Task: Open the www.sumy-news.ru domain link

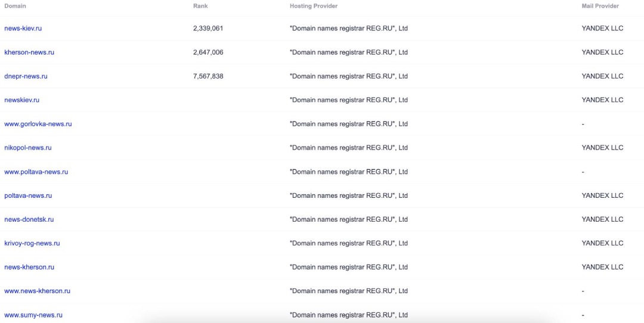Action: tap(33, 315)
